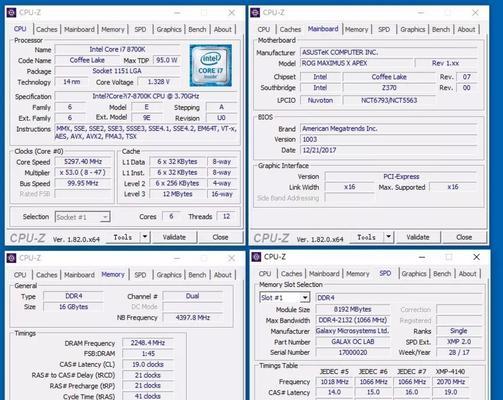Go to Mainboard tab in the Memory window

79,275
